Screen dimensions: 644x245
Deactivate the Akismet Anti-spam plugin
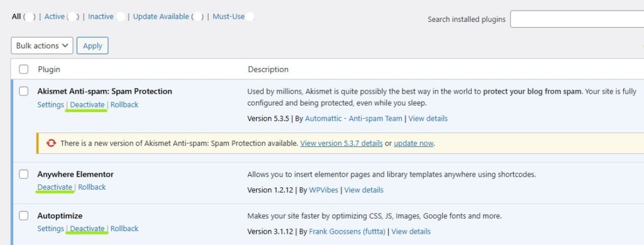(87, 105)
